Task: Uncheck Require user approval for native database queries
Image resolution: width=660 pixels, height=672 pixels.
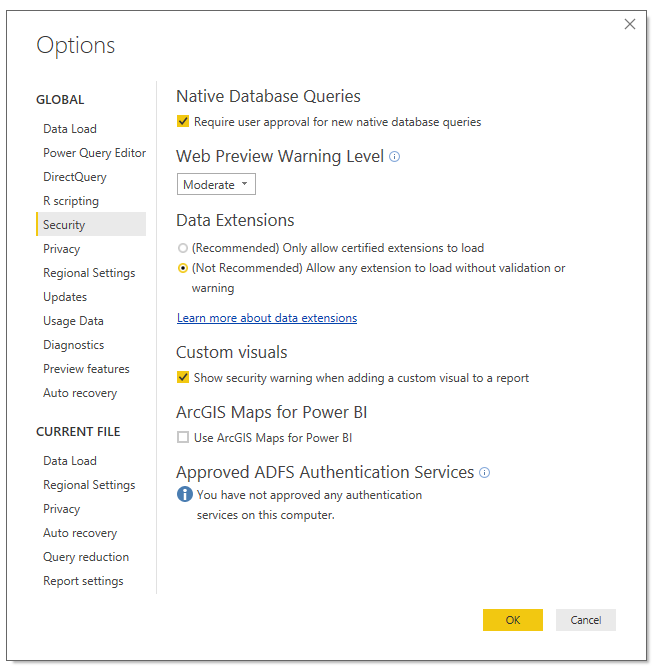Action: coord(183,121)
